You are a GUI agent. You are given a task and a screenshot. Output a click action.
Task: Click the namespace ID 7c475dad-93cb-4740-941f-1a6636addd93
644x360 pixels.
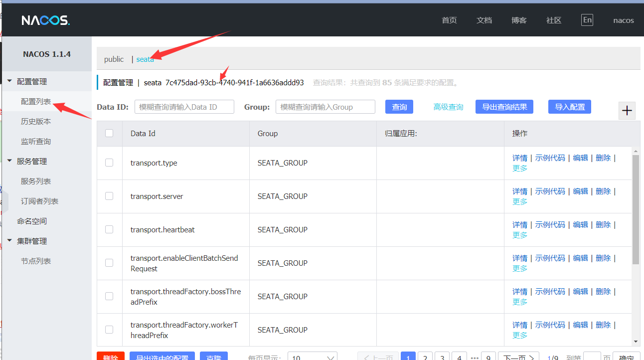(x=235, y=82)
